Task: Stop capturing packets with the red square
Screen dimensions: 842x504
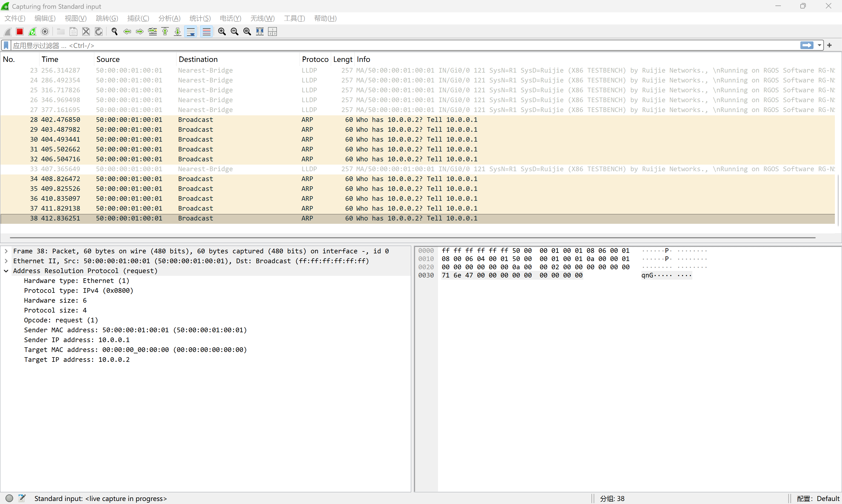Action: (19, 31)
